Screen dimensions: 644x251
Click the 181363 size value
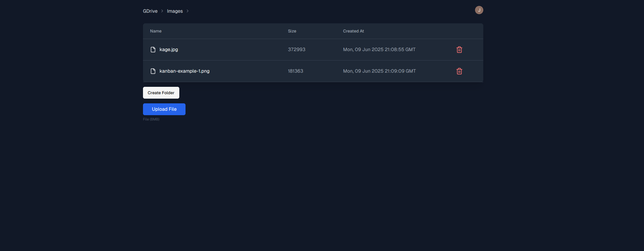point(295,71)
